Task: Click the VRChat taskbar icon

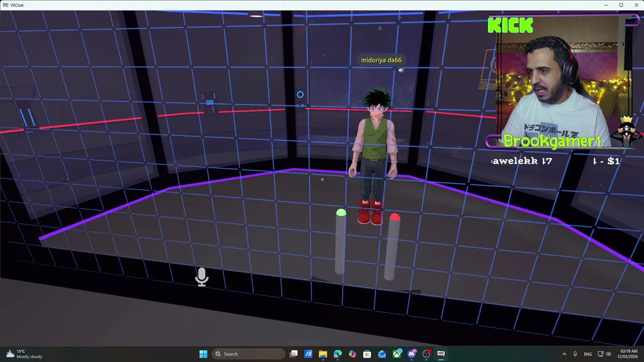Action: [x=441, y=354]
